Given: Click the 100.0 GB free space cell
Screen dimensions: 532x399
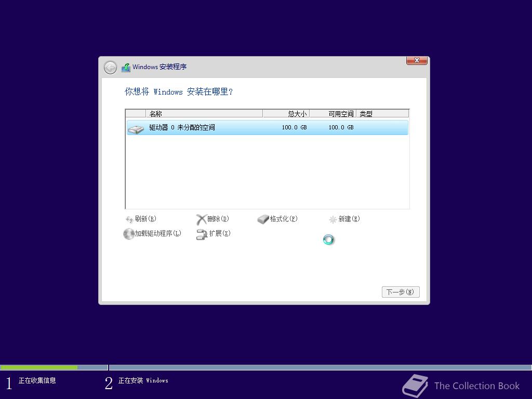Looking at the screenshot, I should (x=341, y=128).
